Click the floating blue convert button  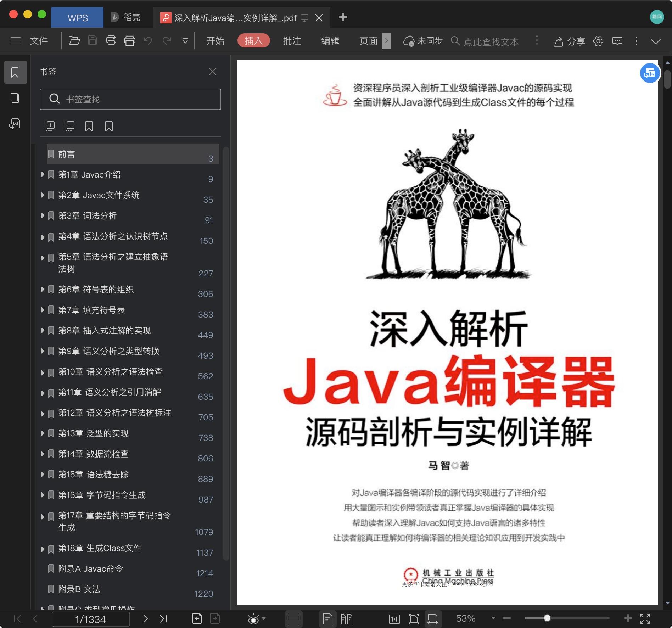click(x=650, y=73)
